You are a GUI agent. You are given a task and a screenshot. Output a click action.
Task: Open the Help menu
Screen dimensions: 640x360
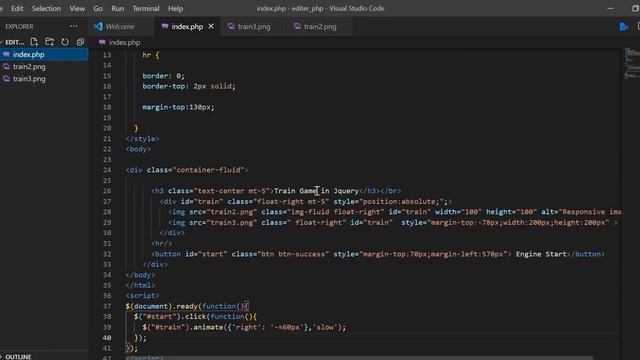176,9
